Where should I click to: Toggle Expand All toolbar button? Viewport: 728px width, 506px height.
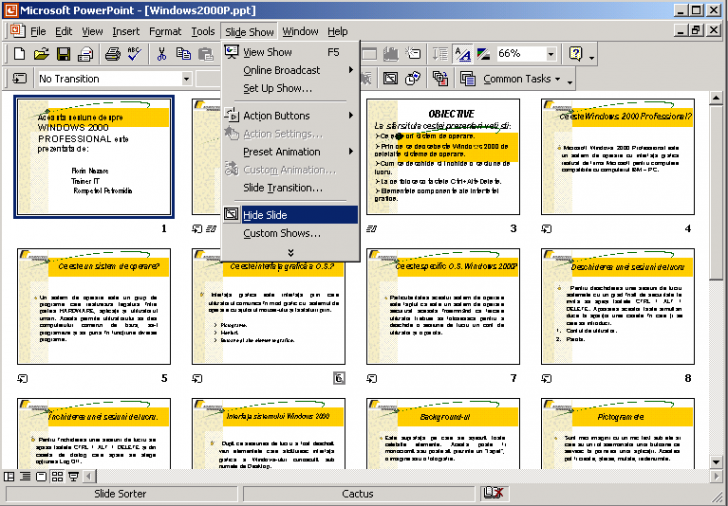pos(440,54)
